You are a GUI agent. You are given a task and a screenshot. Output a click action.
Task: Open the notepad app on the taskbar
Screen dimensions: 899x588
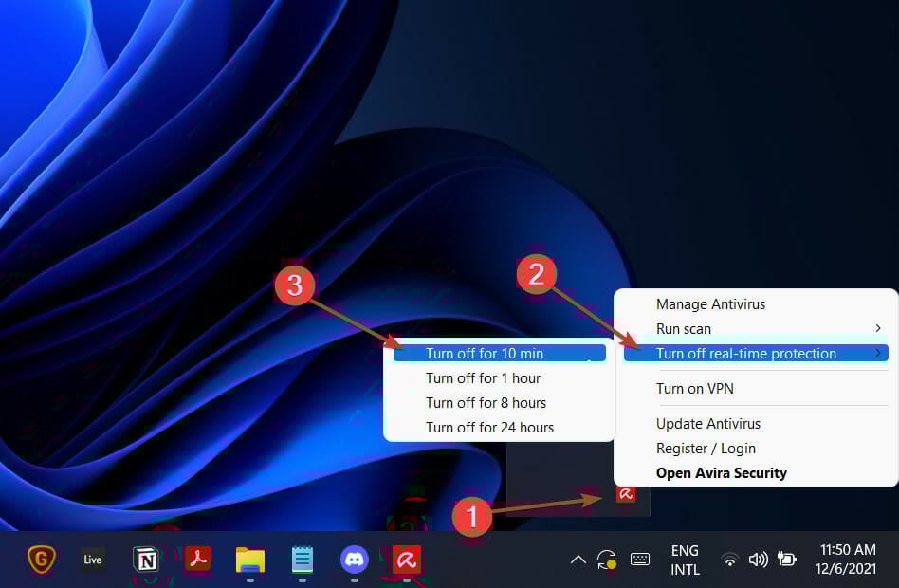tap(302, 560)
